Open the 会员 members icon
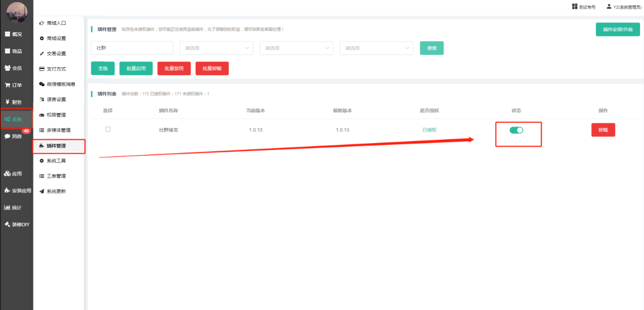This screenshot has width=644, height=310. click(7, 68)
